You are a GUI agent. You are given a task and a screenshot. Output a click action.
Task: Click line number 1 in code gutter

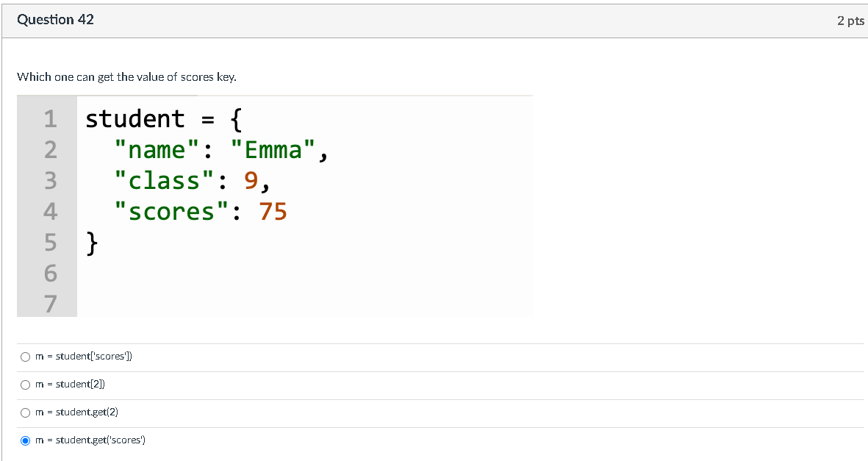[x=51, y=118]
